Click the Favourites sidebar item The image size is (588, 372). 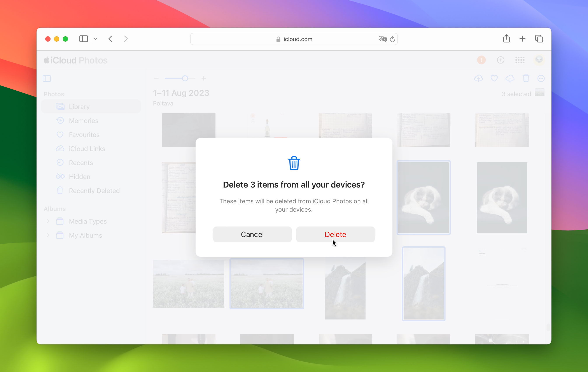pos(84,135)
